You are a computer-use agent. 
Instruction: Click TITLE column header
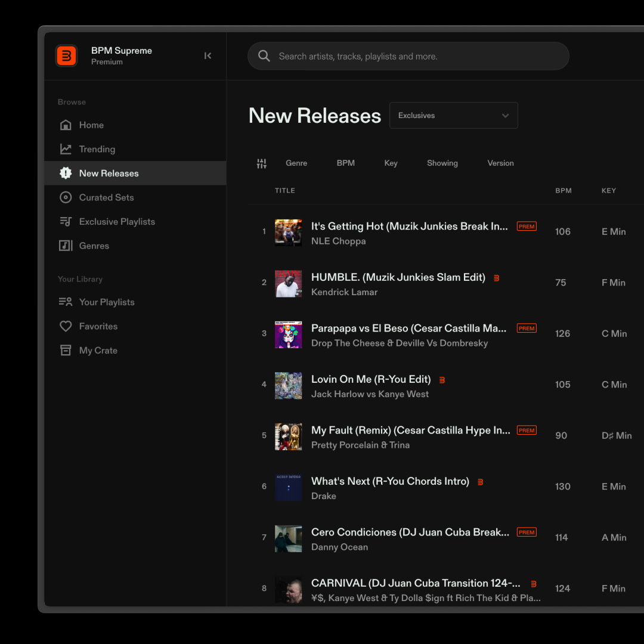click(x=284, y=191)
